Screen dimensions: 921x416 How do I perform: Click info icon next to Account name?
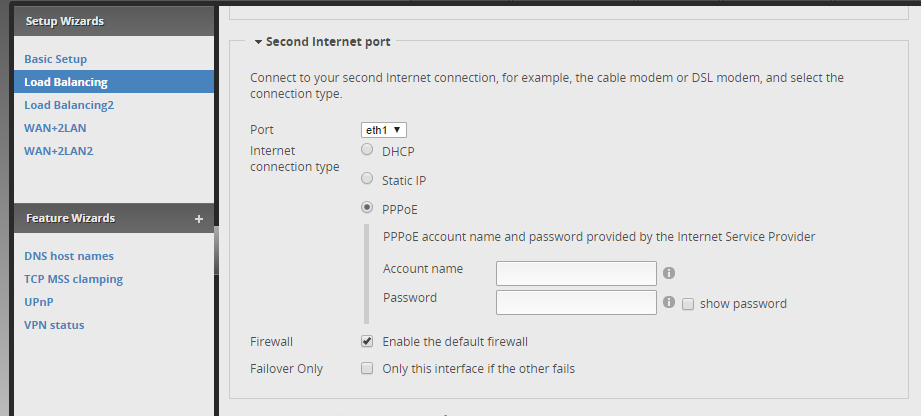[x=669, y=272]
